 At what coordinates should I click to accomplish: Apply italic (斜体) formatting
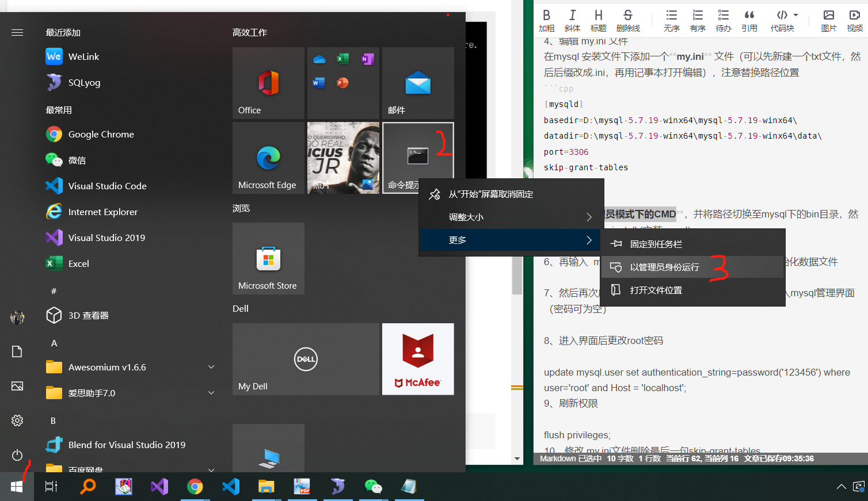pos(572,21)
